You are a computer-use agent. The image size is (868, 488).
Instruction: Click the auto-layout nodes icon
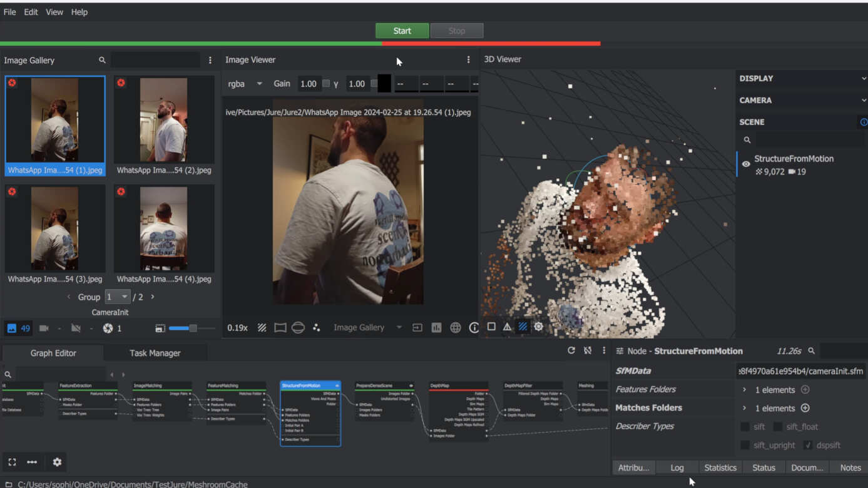click(x=32, y=462)
